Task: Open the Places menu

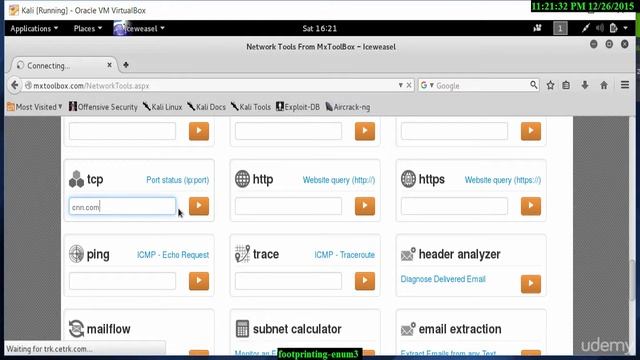Action: (x=88, y=28)
